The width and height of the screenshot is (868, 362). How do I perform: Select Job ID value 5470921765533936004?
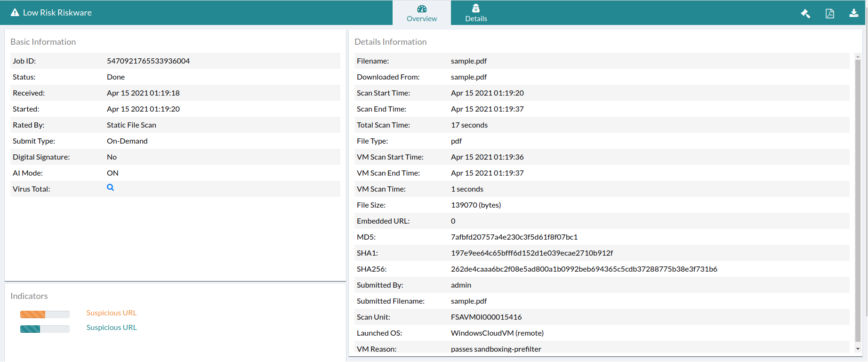(x=148, y=61)
